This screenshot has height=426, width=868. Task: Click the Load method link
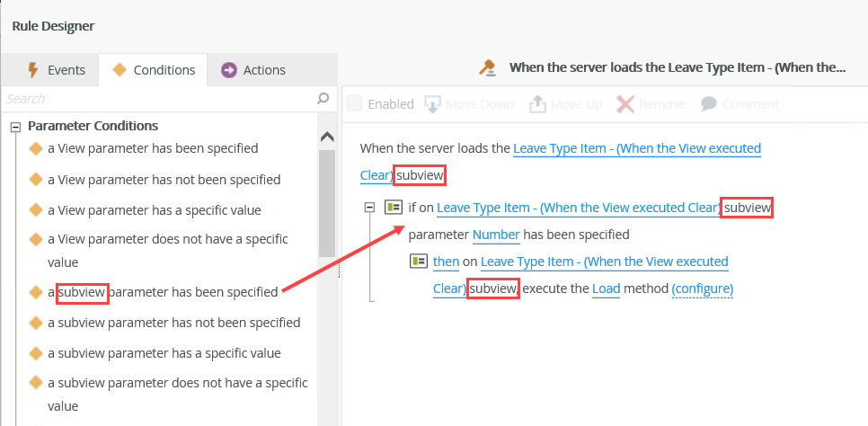coord(607,288)
